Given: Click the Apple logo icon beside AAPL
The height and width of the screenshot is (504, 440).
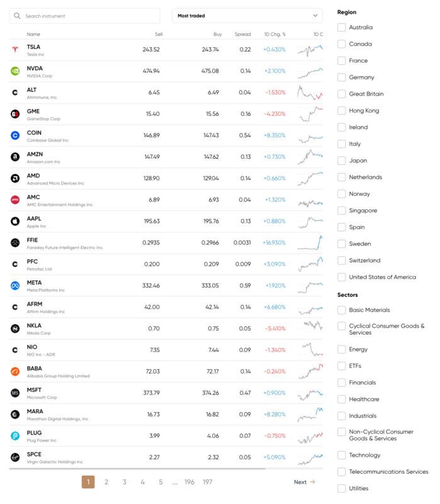Looking at the screenshot, I should (x=15, y=221).
